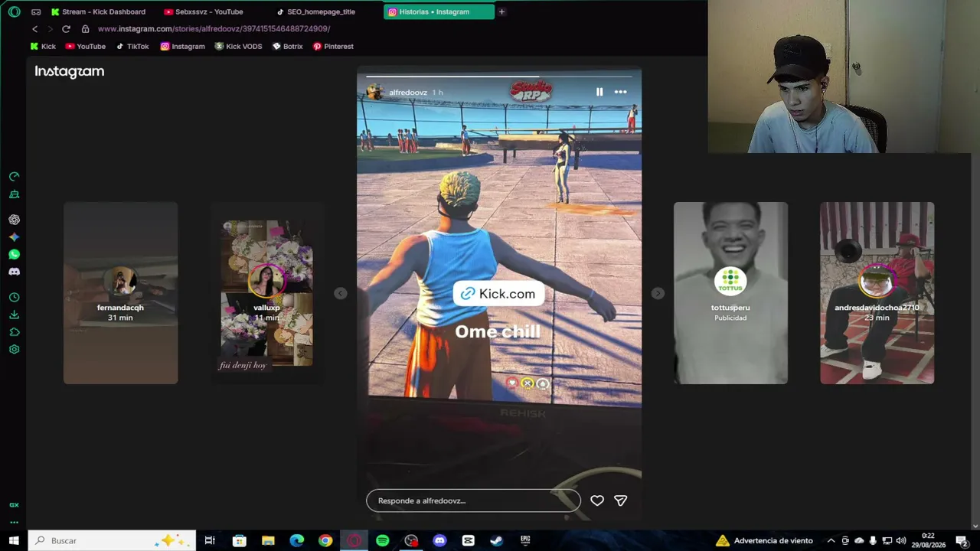Open WhatsApp in the sidebar
The width and height of the screenshot is (980, 551).
point(14,254)
